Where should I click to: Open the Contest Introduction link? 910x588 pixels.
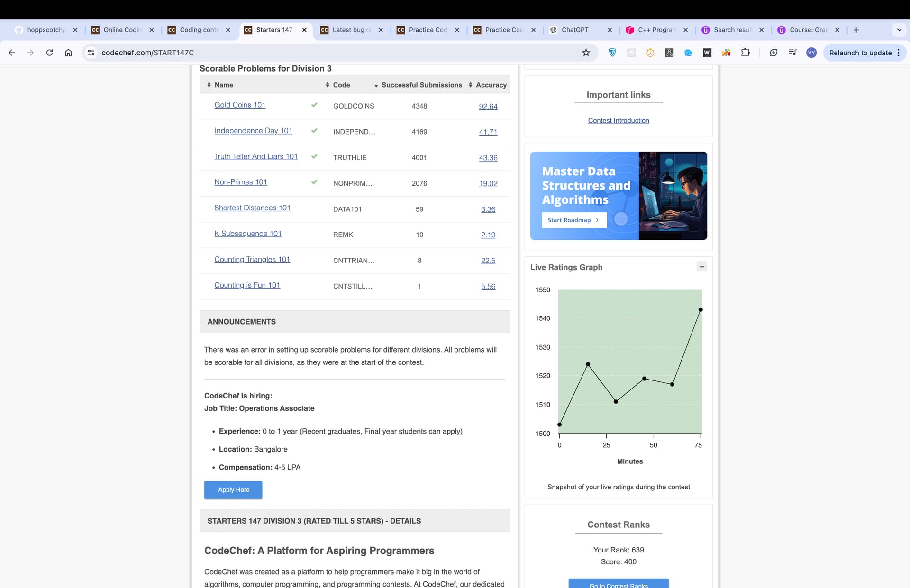click(618, 120)
